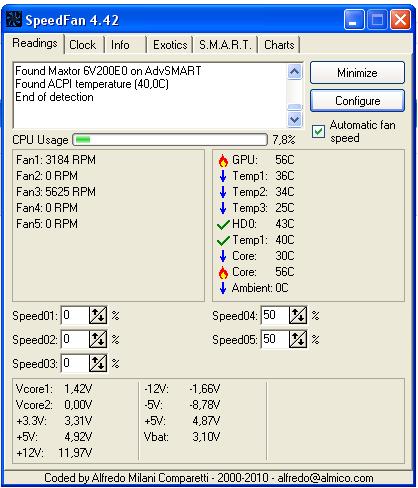
Task: Click 'Found Maxtor 6V200E0 on AdvSMART' log line
Action: [x=108, y=71]
